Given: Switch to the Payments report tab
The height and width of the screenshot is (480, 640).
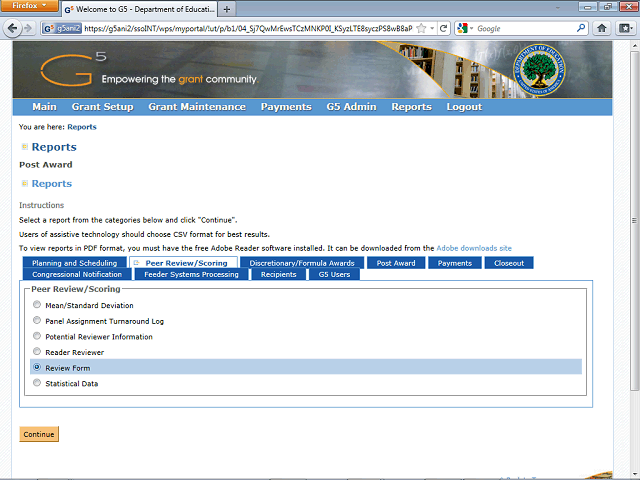Looking at the screenshot, I should click(455, 263).
